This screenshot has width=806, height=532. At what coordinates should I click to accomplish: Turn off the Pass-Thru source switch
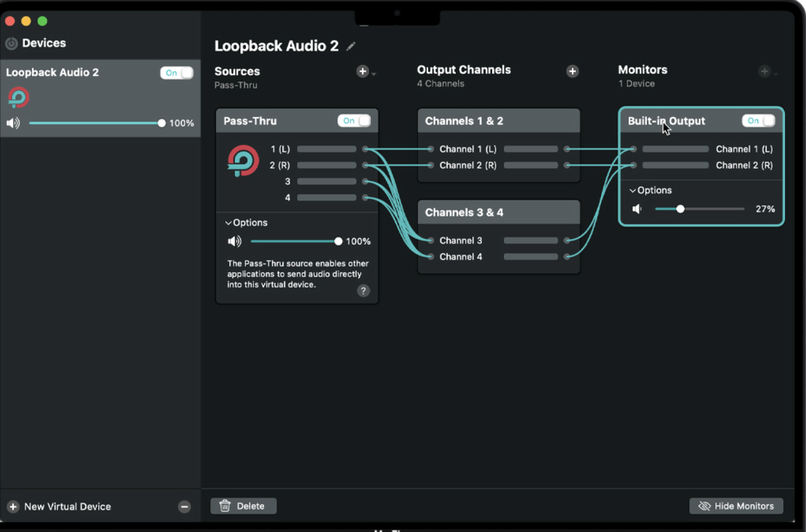(354, 121)
